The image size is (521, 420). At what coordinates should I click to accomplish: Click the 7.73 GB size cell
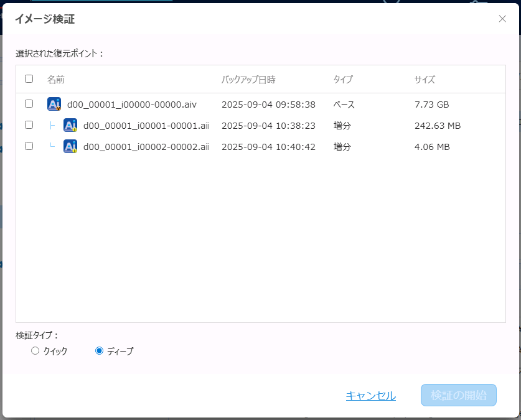431,105
